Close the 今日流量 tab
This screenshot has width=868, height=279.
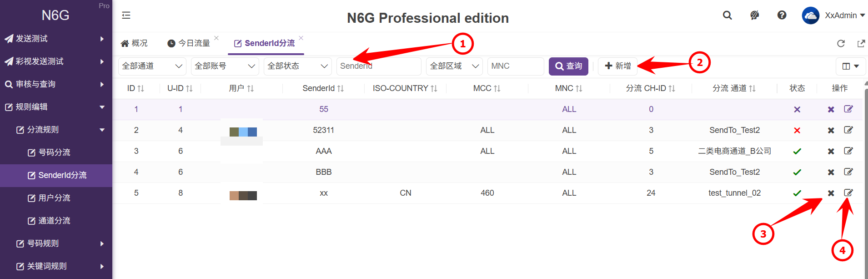216,38
